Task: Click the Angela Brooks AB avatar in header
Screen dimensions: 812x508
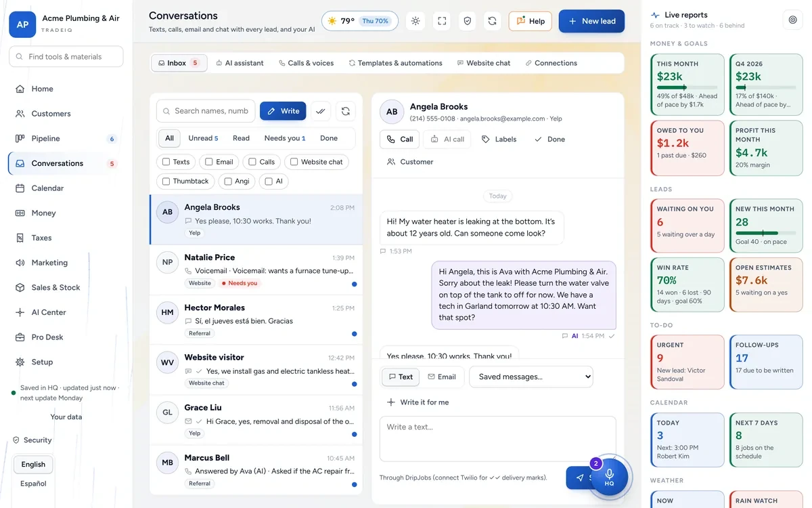Action: click(392, 112)
